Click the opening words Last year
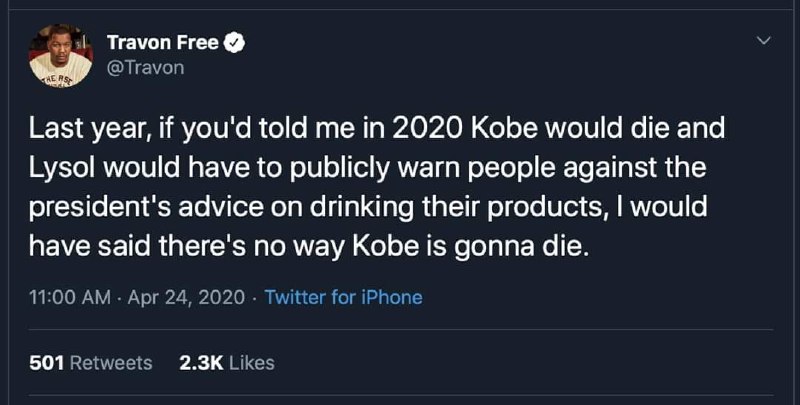Image resolution: width=800 pixels, height=405 pixels. point(84,130)
